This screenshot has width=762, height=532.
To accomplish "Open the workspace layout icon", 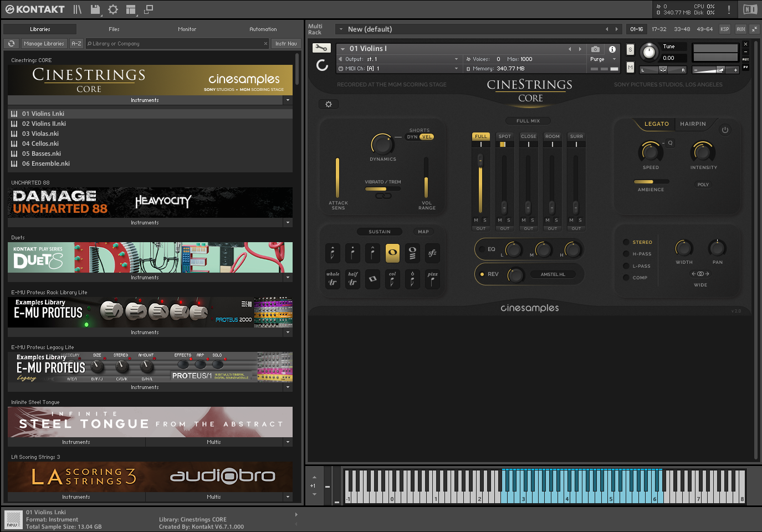I will pyautogui.click(x=131, y=9).
